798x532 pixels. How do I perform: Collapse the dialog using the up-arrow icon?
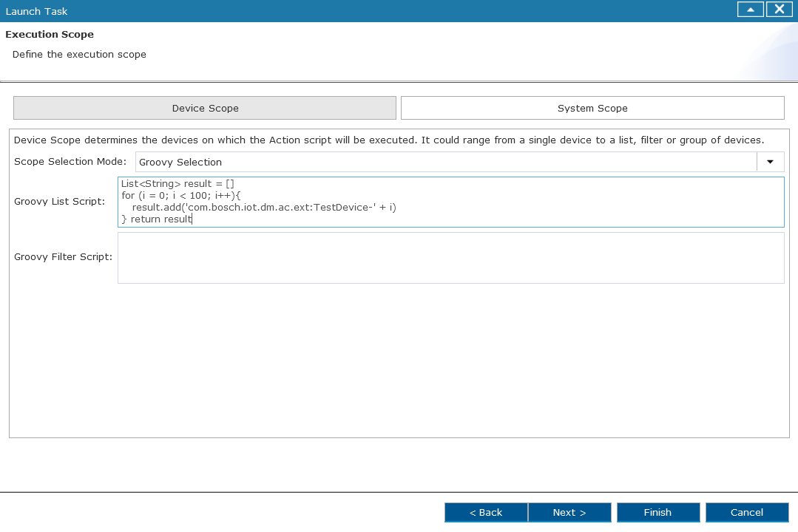750,9
